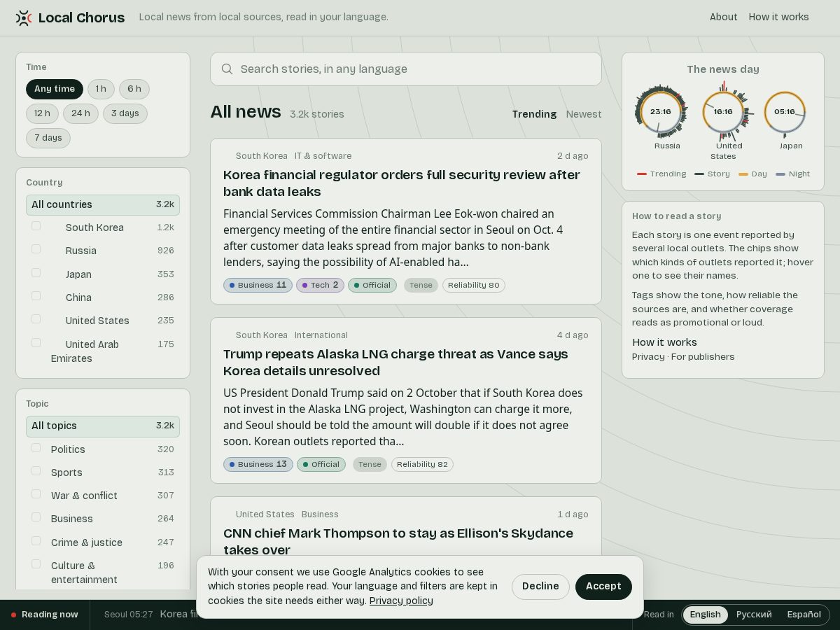Screen dimensions: 840x630
Task: Open the Russia 23:16 news clock dial
Action: pos(660,112)
